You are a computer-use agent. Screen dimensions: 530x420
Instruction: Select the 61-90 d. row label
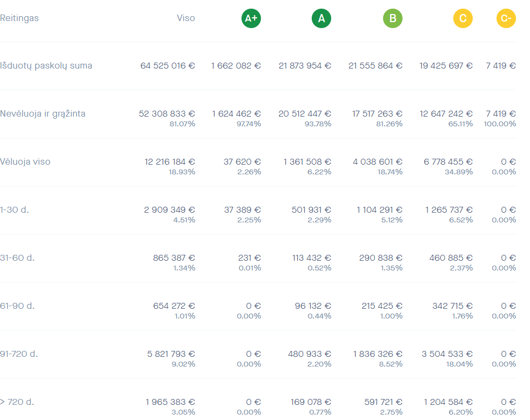pyautogui.click(x=17, y=306)
